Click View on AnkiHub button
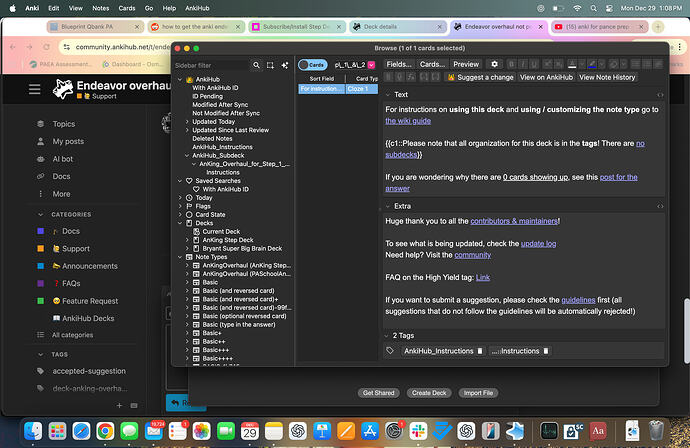The width and height of the screenshot is (690, 448). tap(546, 77)
